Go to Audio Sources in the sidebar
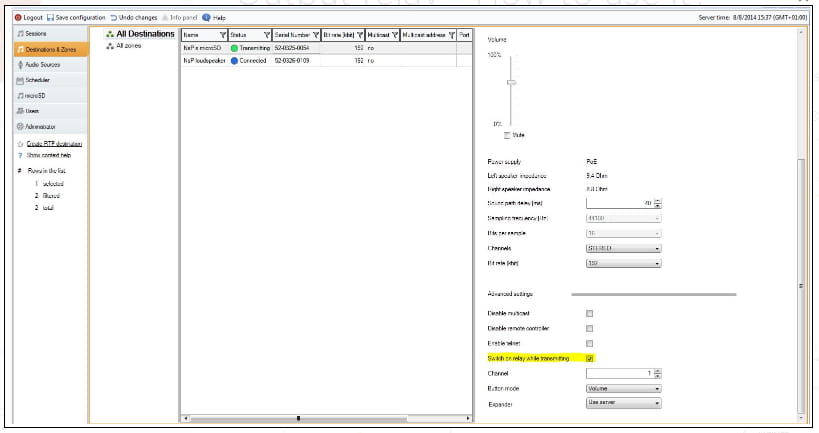Viewport: 819px width, 433px height. [x=51, y=65]
